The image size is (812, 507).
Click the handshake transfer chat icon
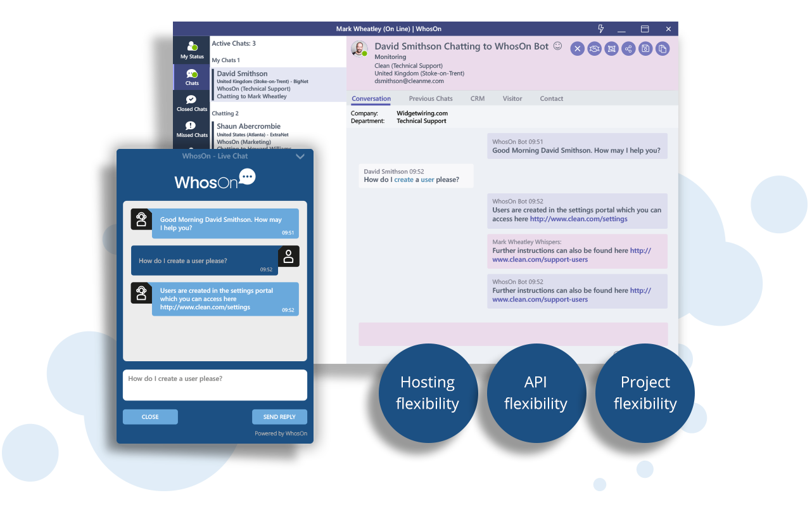[x=594, y=49]
